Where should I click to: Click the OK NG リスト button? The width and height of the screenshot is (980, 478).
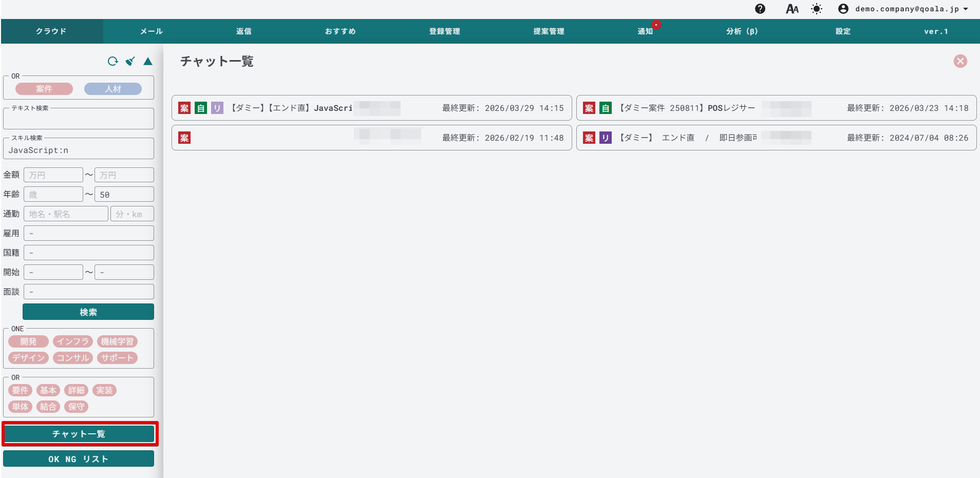click(x=79, y=458)
